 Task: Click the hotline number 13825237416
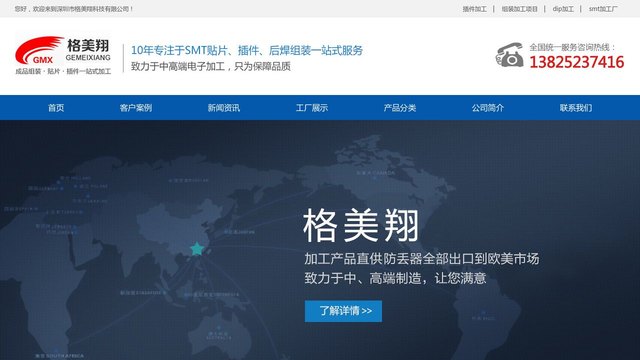pos(577,62)
